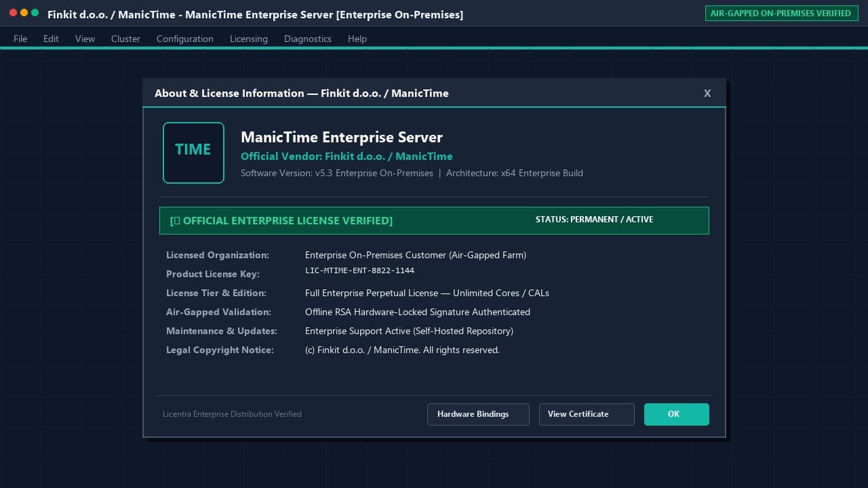Click the 'Legal Copyright Notice:' label
Image resolution: width=868 pixels, height=488 pixels.
(220, 350)
